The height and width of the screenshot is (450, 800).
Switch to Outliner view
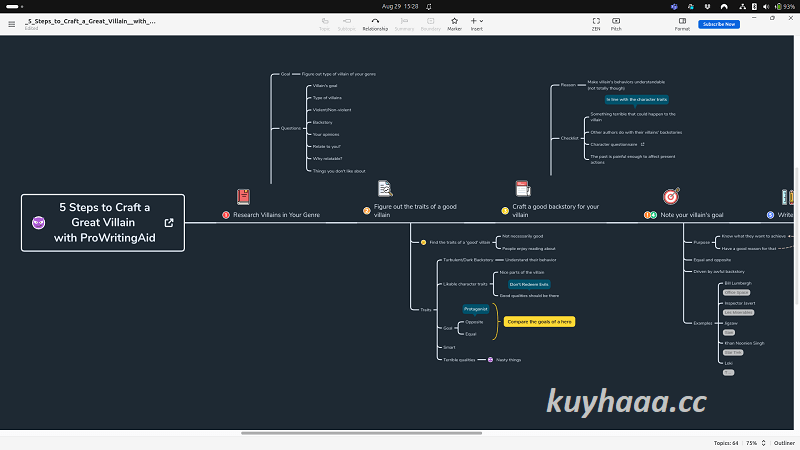coord(784,443)
